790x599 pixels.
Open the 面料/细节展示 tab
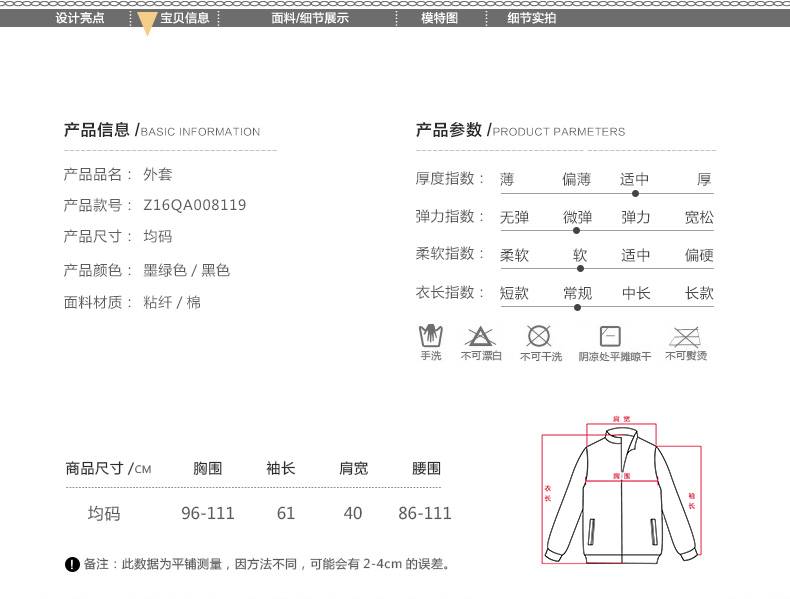(310, 18)
